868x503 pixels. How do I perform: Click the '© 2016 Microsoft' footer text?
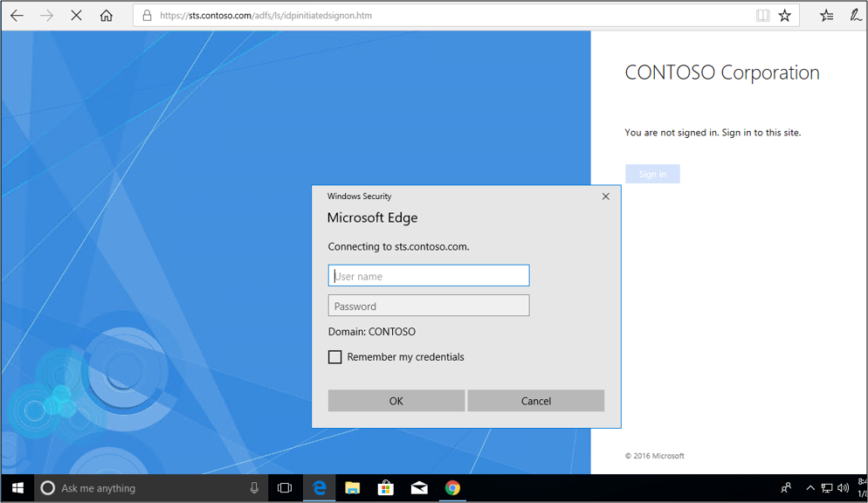pyautogui.click(x=655, y=456)
